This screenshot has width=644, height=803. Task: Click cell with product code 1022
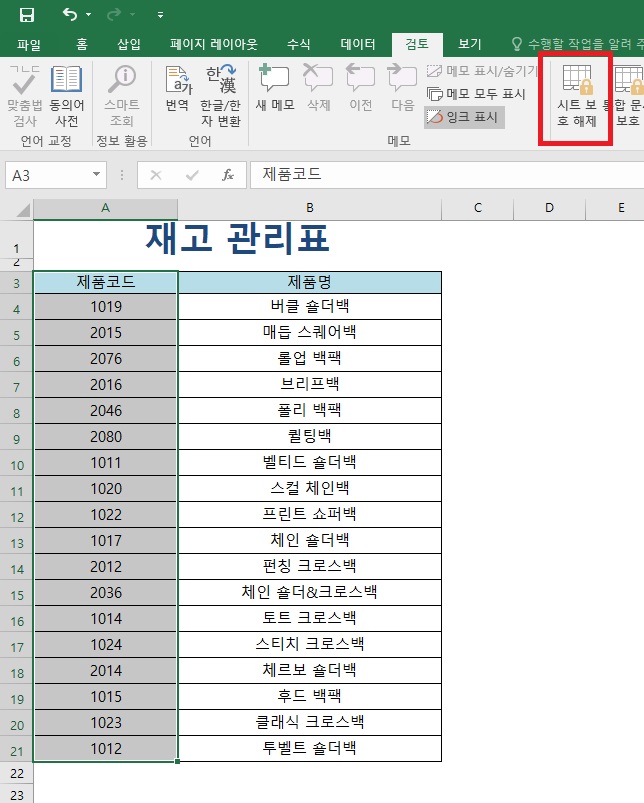105,515
